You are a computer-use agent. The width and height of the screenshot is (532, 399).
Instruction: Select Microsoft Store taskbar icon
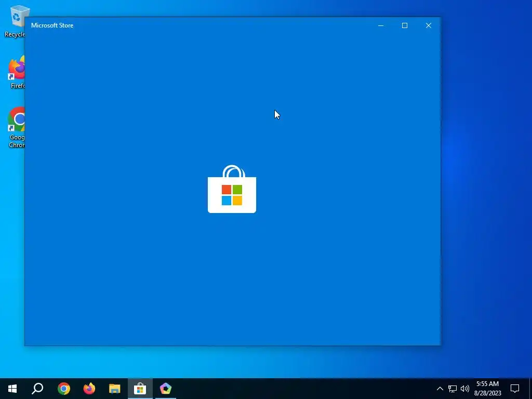(140, 389)
